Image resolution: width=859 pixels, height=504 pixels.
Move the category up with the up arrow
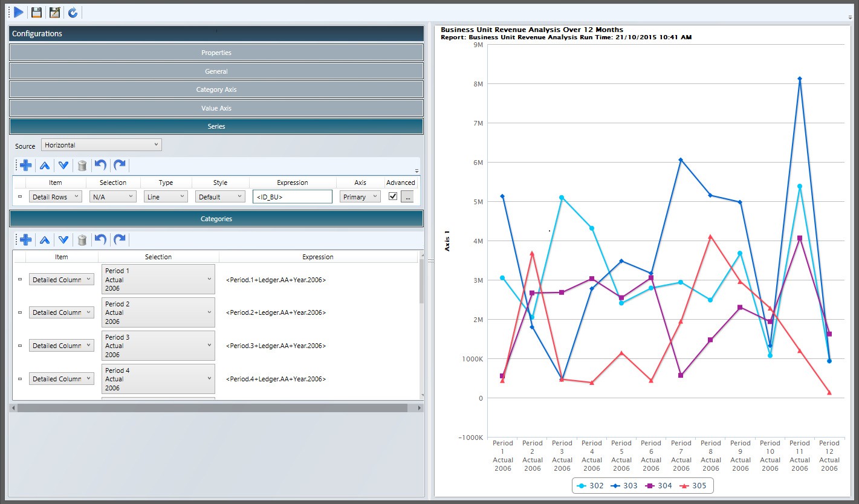(44, 240)
